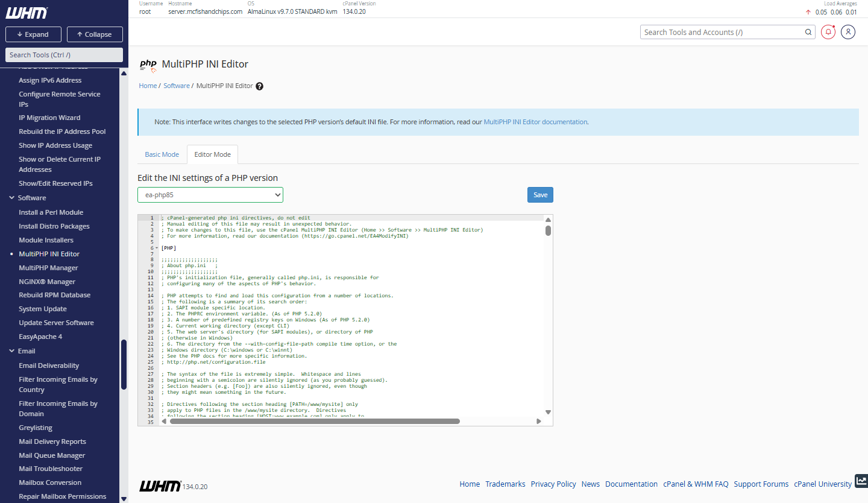The width and height of the screenshot is (868, 503).
Task: Open Rebuild RPM Database
Action: coord(54,295)
